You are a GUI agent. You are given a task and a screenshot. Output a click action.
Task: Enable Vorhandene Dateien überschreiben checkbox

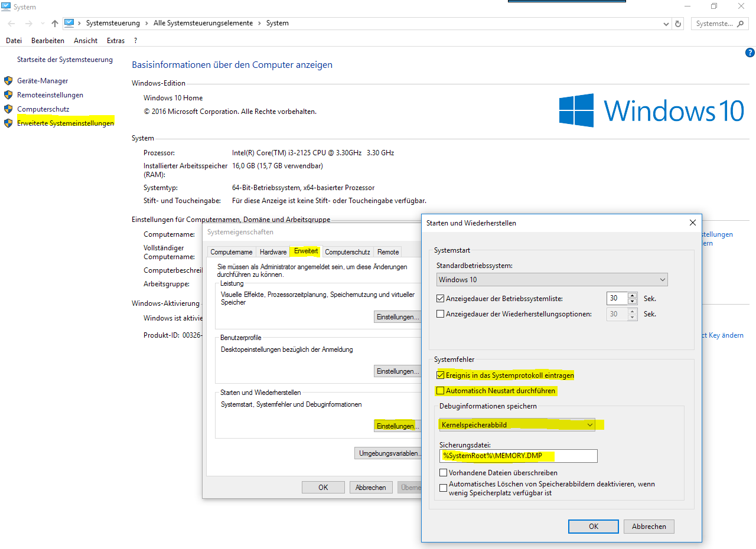point(443,473)
